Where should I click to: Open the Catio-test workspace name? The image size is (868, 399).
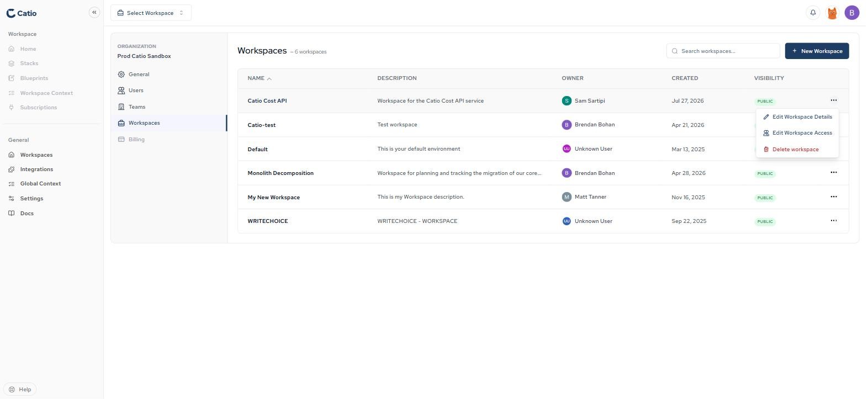262,125
